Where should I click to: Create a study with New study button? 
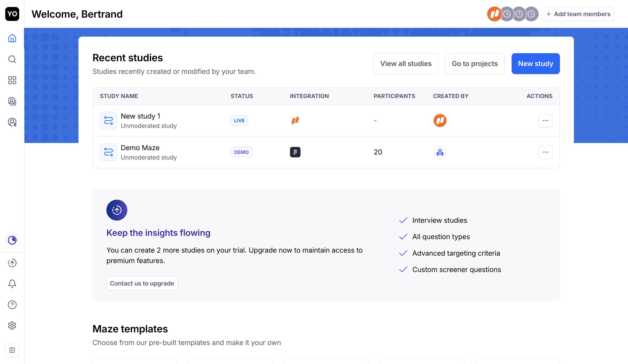[535, 64]
